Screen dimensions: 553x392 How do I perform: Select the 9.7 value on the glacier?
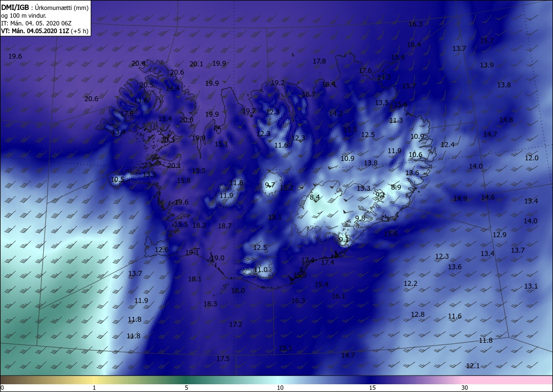[270, 185]
